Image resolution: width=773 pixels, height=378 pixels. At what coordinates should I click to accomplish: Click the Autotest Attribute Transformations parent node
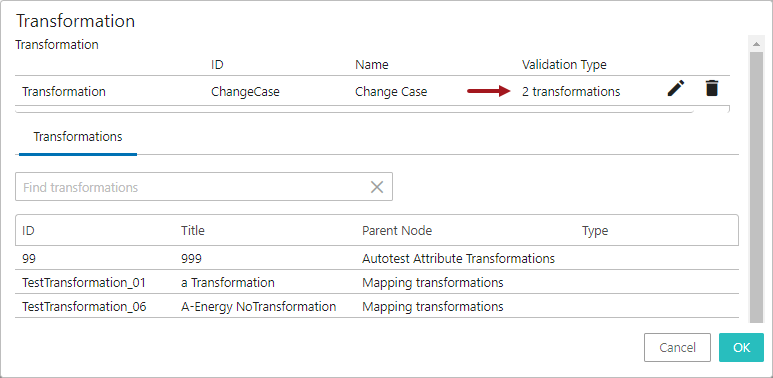[458, 258]
